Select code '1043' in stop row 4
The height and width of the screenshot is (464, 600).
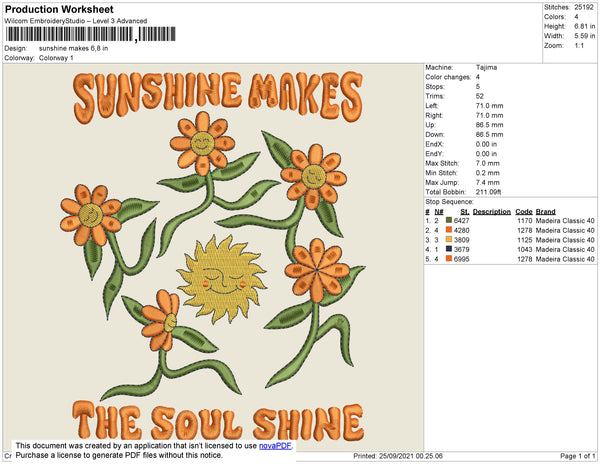pyautogui.click(x=525, y=249)
